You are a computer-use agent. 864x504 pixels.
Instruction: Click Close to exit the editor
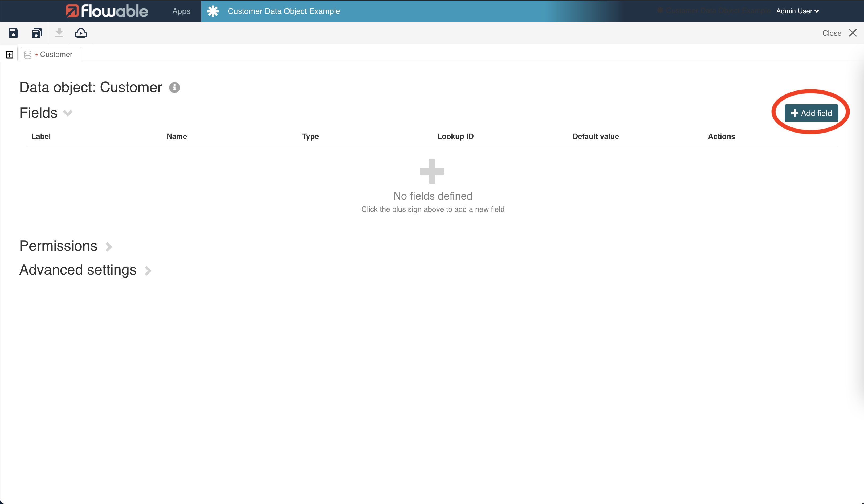point(832,33)
